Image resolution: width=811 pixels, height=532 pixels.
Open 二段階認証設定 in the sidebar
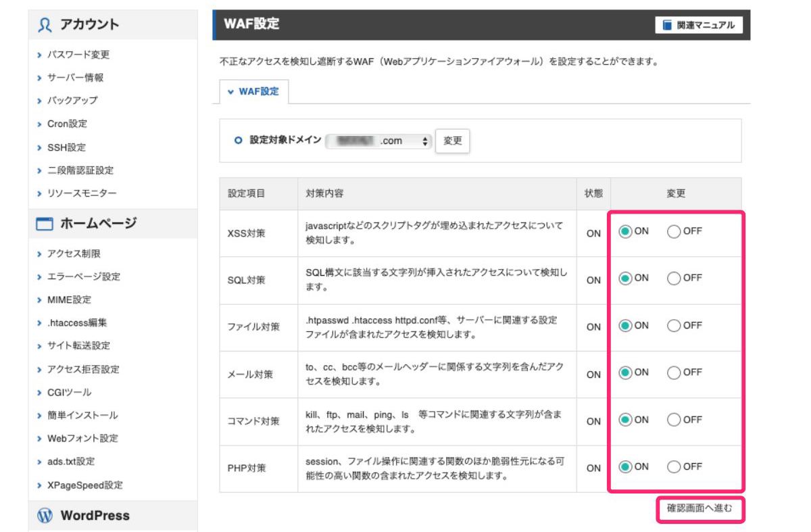coord(80,170)
